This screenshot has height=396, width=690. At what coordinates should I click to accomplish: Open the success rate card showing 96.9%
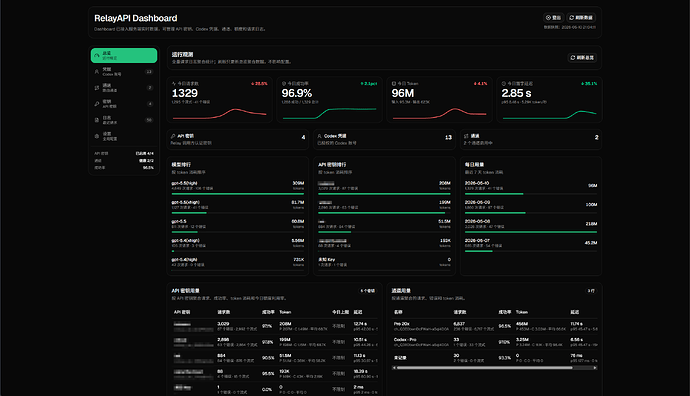click(330, 99)
